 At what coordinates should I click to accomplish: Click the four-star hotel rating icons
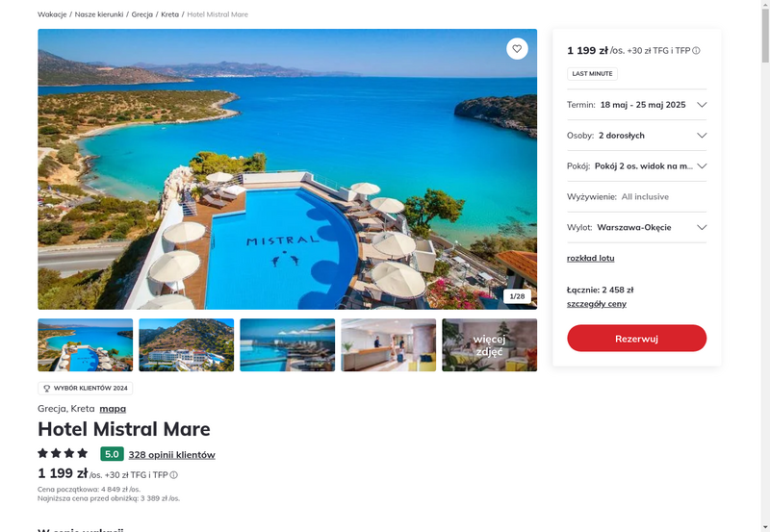pos(63,453)
